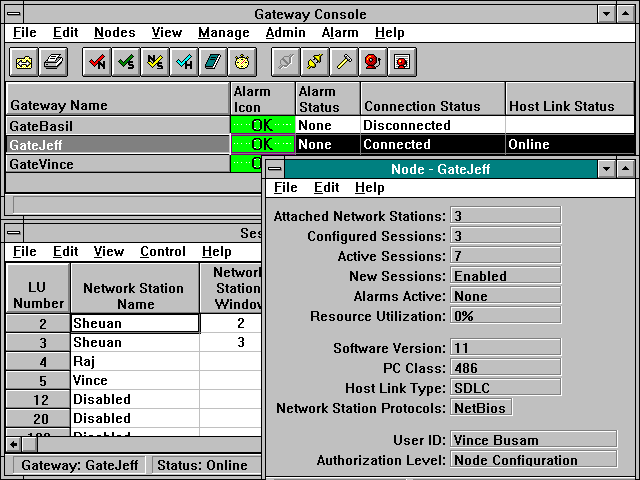
Task: Open the Alarm menu
Action: [x=339, y=33]
